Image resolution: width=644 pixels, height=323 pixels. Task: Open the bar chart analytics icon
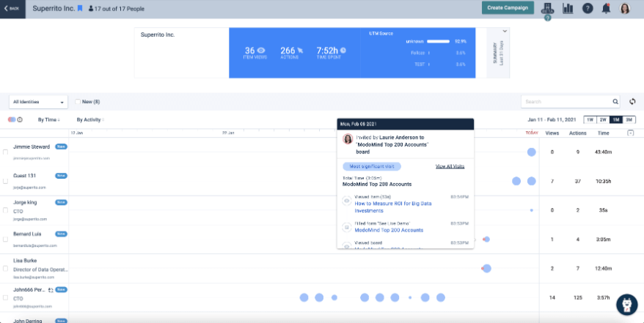[x=568, y=8]
